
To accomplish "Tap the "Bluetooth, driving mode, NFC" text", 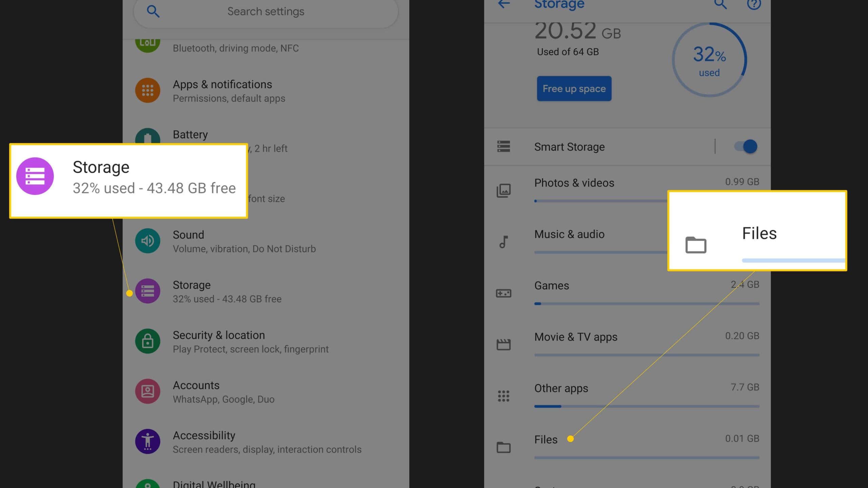I will click(236, 48).
